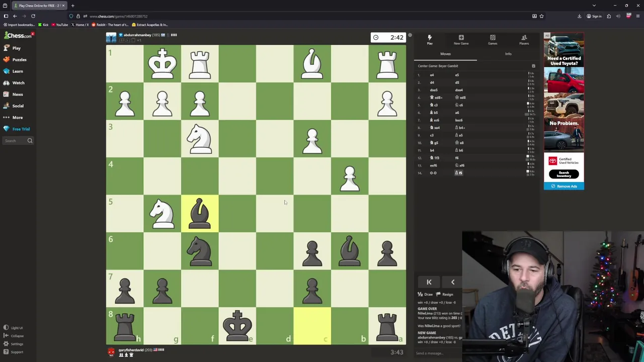Click move 4 Qxd8+ in move list

[x=435, y=98]
